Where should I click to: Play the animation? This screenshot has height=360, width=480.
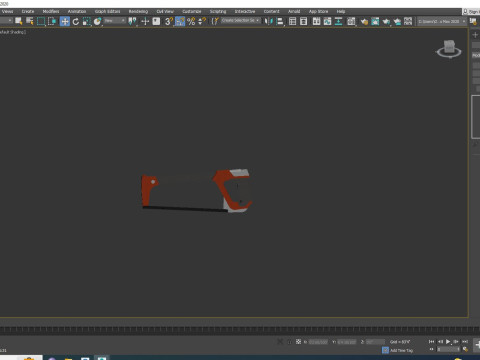[448, 342]
